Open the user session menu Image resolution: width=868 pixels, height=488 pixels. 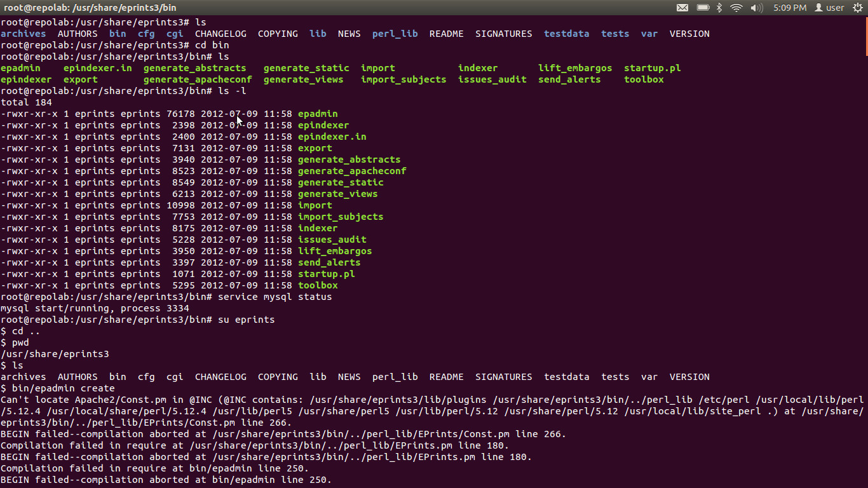829,8
